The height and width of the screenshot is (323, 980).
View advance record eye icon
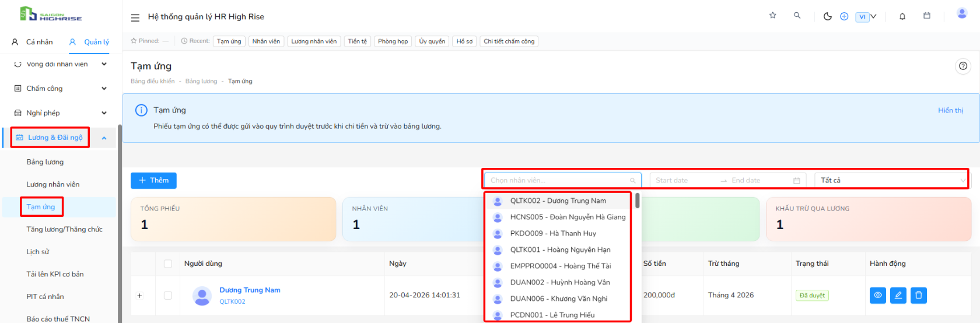[878, 296]
